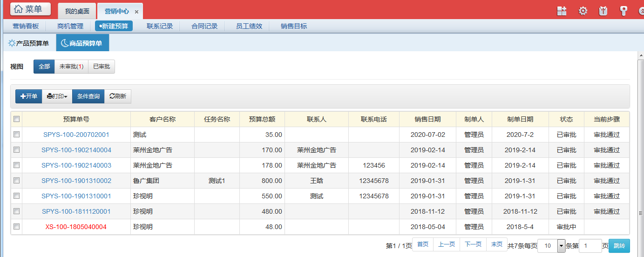Image resolution: width=644 pixels, height=257 pixels.
Task: Open 营销看板 menu item
Action: [x=26, y=26]
